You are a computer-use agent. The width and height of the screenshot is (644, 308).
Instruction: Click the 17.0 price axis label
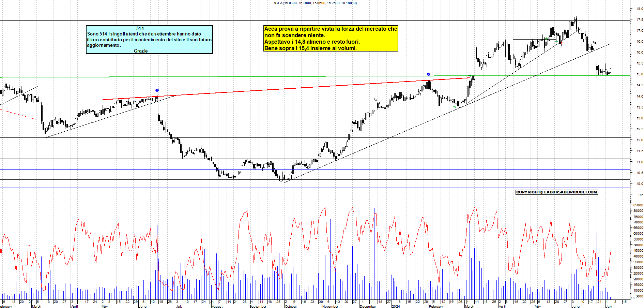point(640,31)
